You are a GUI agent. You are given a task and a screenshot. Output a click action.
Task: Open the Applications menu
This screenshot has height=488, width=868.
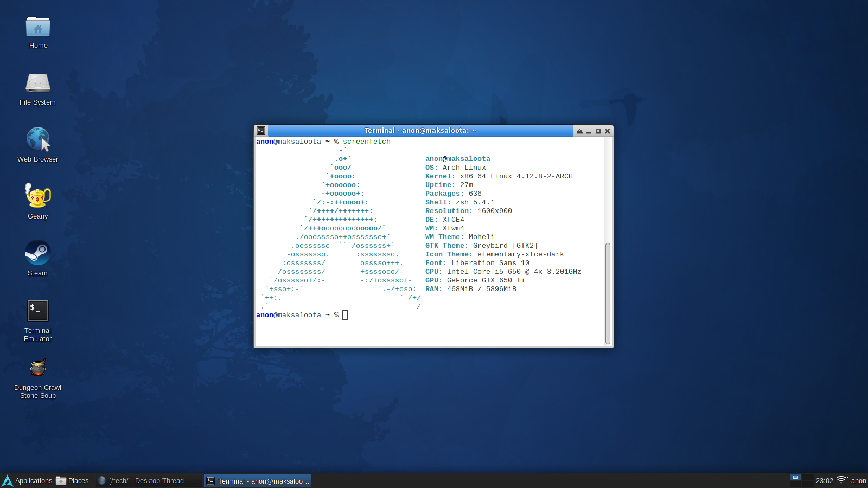click(x=28, y=481)
